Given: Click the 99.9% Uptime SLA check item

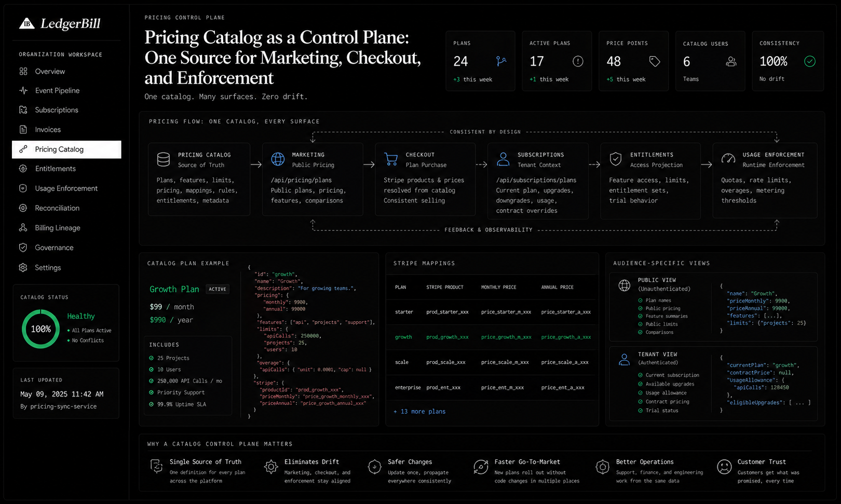Looking at the screenshot, I should tap(178, 404).
